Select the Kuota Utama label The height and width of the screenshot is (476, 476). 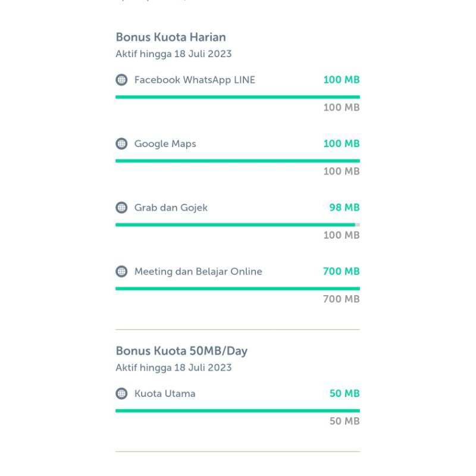165,393
